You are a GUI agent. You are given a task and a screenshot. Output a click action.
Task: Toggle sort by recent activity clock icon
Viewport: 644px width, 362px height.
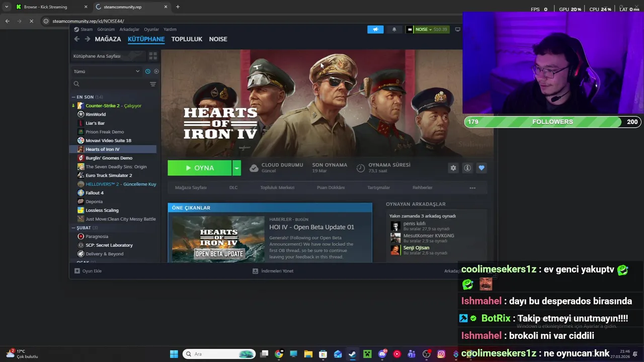coord(147,71)
